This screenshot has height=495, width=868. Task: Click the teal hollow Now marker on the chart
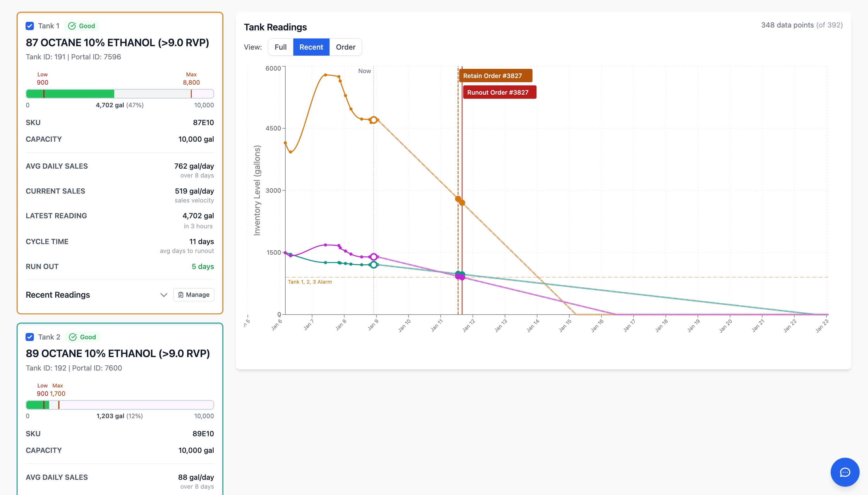click(374, 264)
